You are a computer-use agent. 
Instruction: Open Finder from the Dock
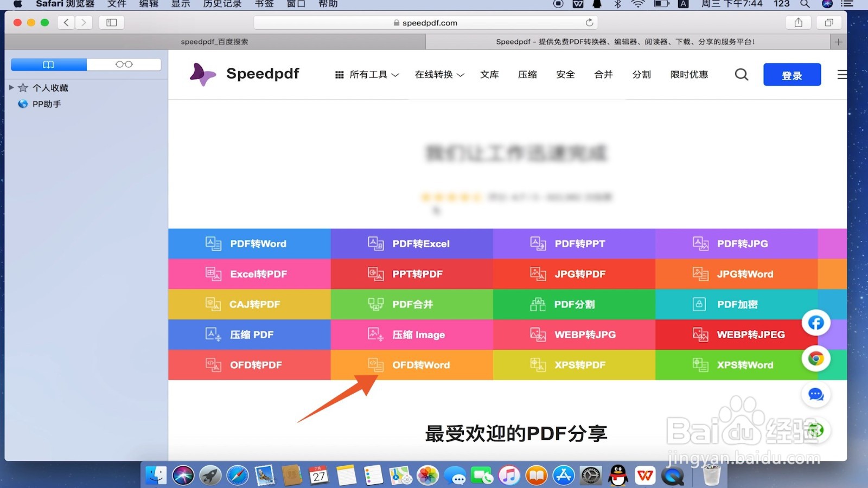click(x=156, y=476)
